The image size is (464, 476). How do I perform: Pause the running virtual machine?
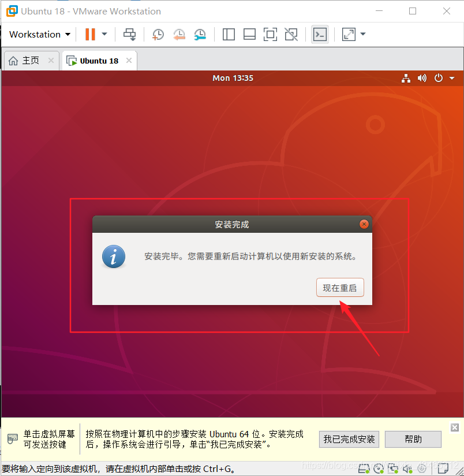tap(90, 34)
